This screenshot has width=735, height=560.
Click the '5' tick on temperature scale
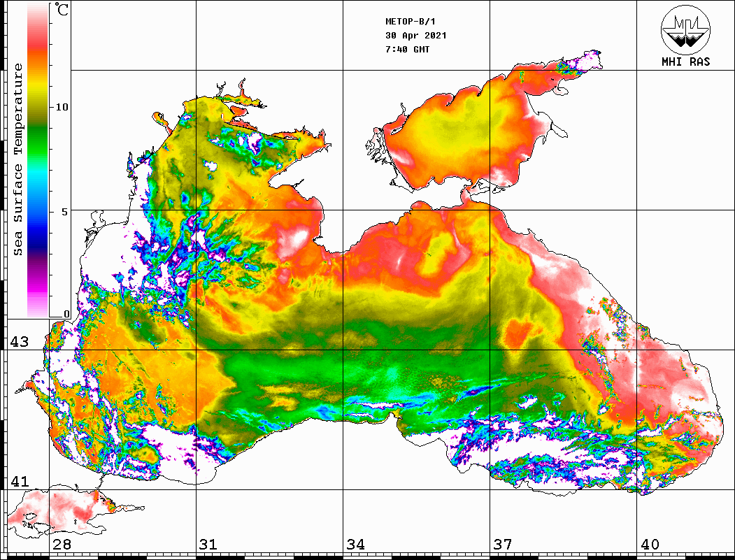[x=65, y=212]
